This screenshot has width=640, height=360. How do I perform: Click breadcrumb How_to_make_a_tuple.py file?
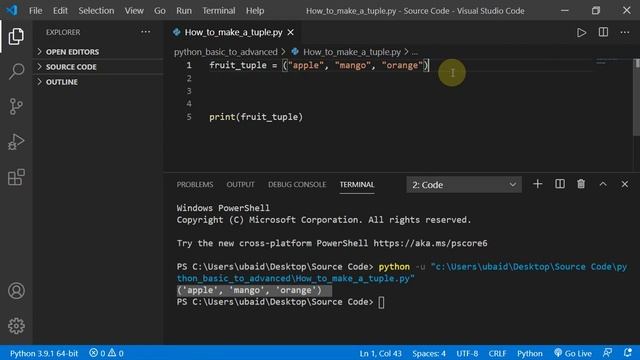click(351, 52)
